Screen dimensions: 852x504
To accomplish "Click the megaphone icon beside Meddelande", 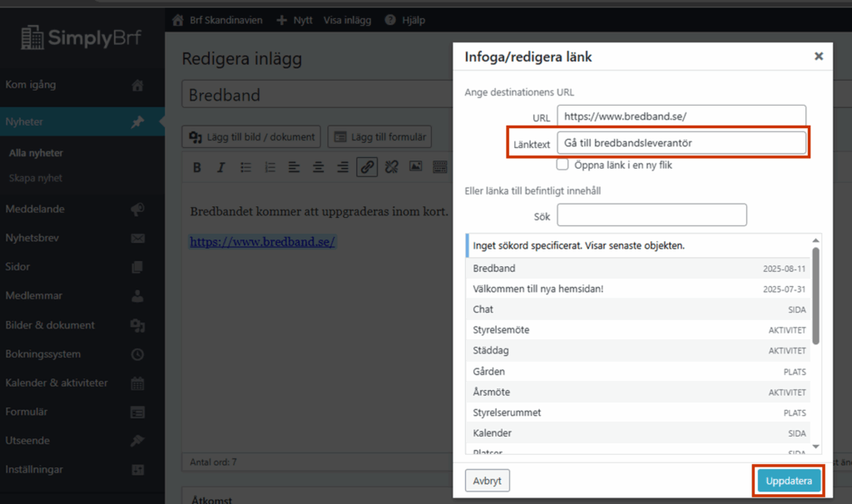I will point(137,209).
